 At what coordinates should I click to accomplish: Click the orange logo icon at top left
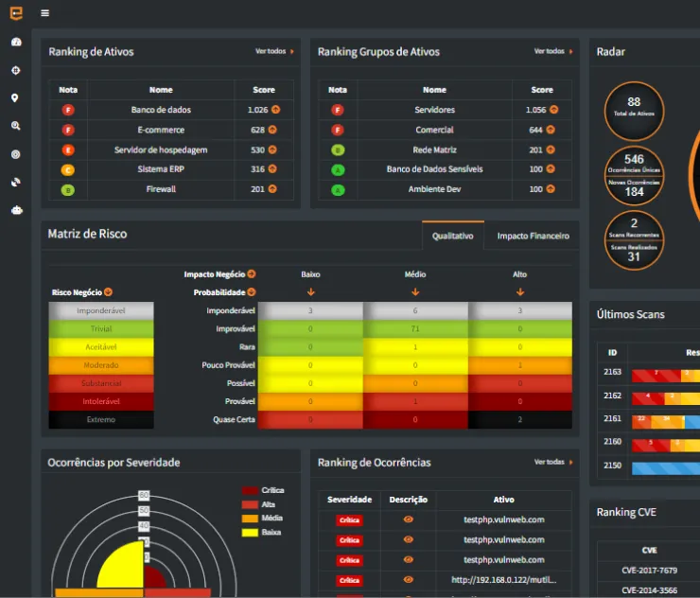click(16, 13)
